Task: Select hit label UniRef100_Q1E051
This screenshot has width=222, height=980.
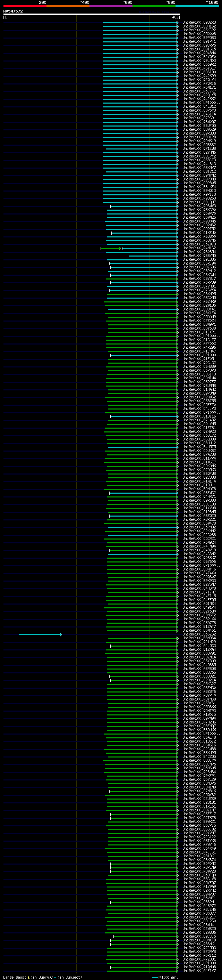Action: 199,359
